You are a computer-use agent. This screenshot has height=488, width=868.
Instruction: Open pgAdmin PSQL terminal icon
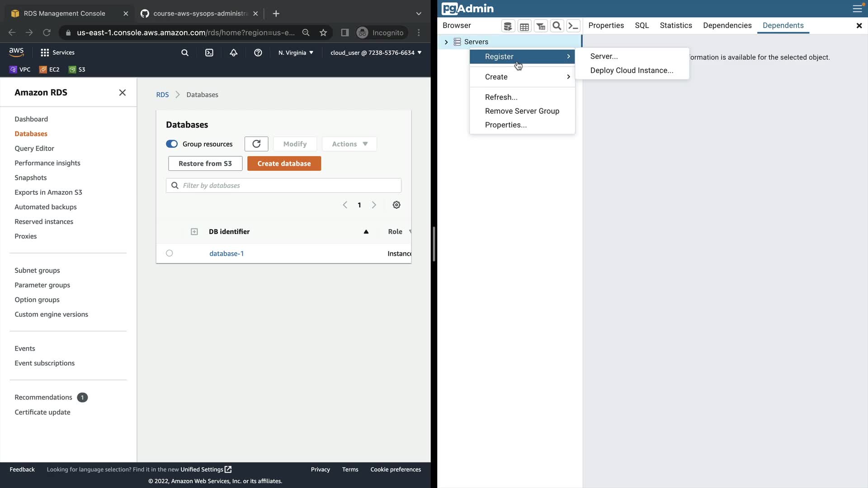[573, 26]
